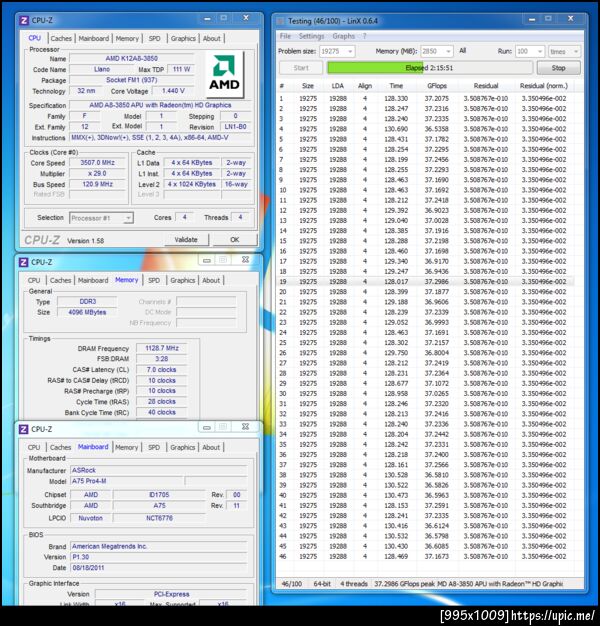This screenshot has height=626, width=600.
Task: Open SPD tab in the Memory CPU-Z window
Action: pos(154,280)
